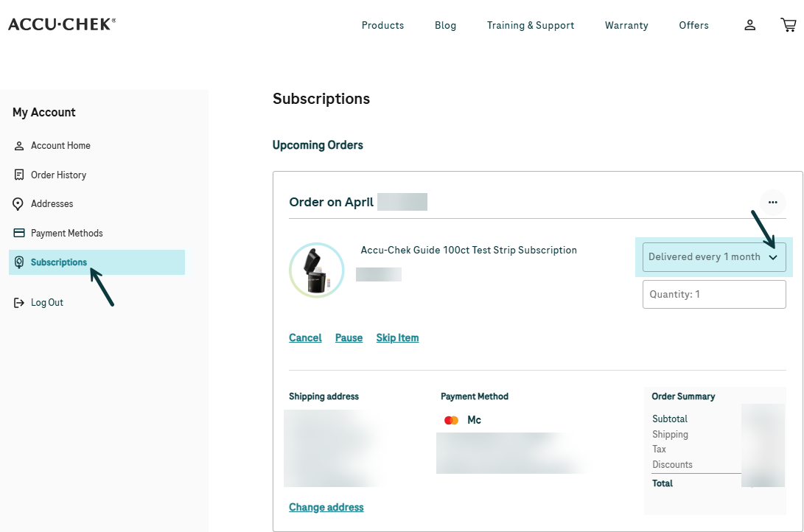Open the user account icon
The width and height of the screenshot is (804, 532).
click(749, 25)
